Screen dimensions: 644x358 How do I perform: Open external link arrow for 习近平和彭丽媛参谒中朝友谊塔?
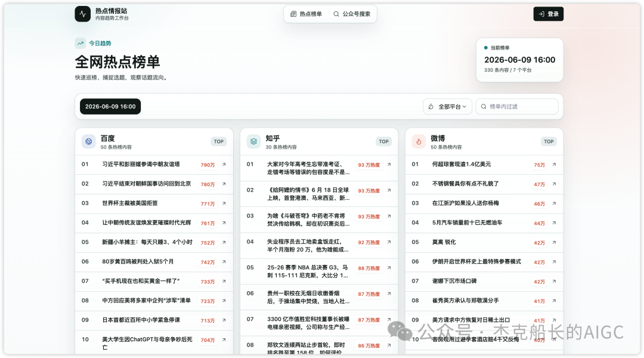pyautogui.click(x=224, y=165)
